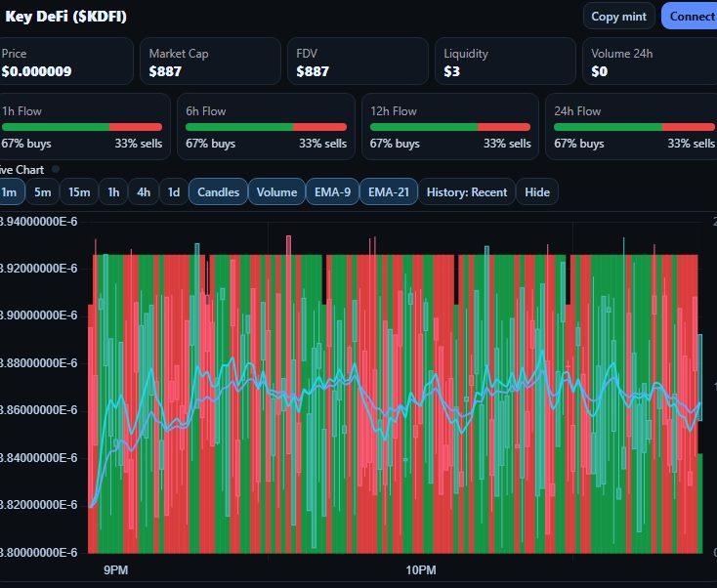Toggle the Volume overlay
This screenshot has height=588, width=717.
[276, 192]
